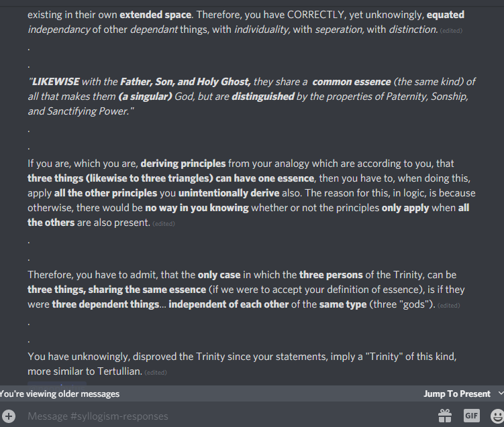The image size is (504, 427).
Task: Click the edited tag after 'also present.'
Action: click(x=163, y=223)
